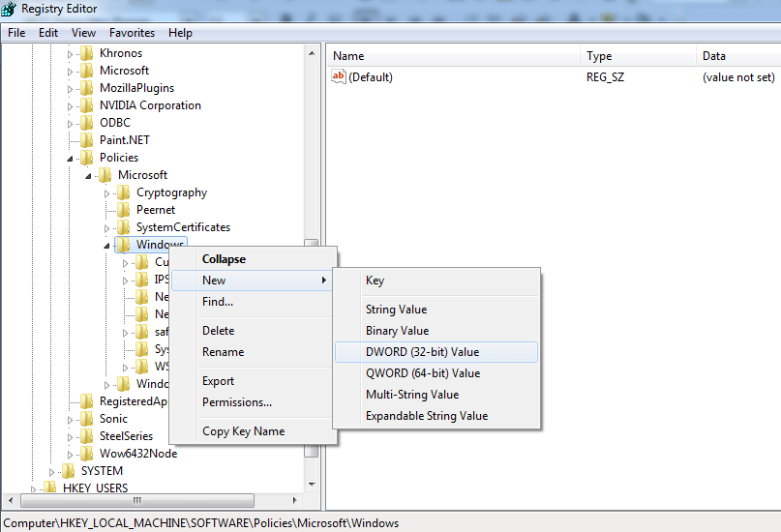Click the SystemCertificates folder icon
The width and height of the screenshot is (781, 532).
[124, 227]
